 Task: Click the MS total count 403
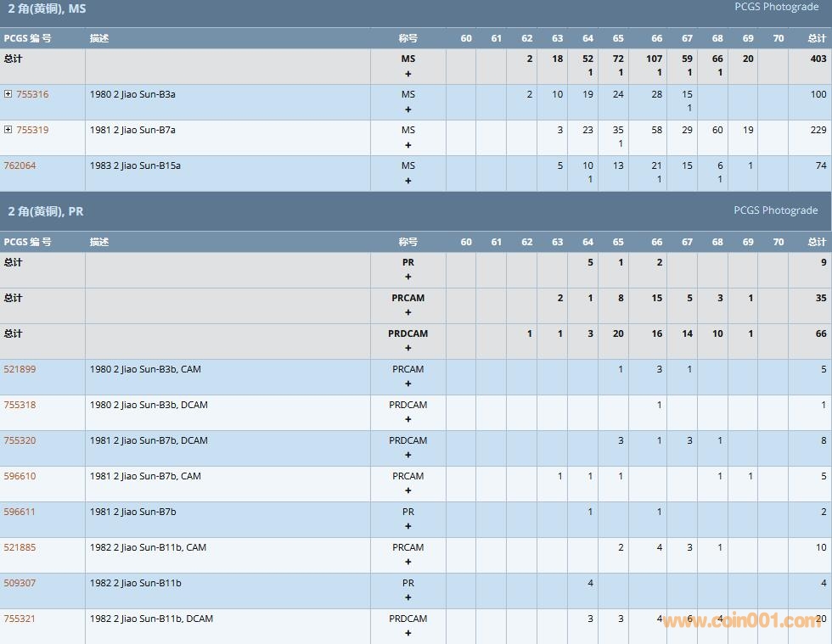[x=818, y=59]
